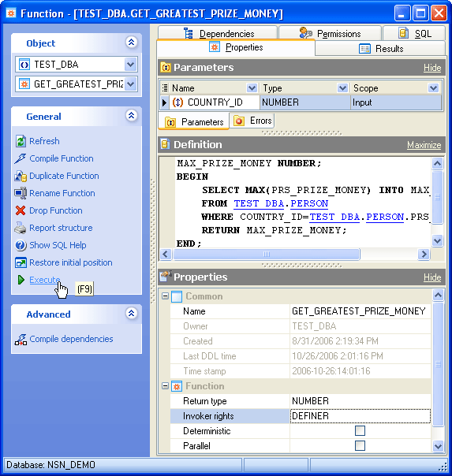Click the red X Drop Function icon
Screen dimensions: 452x476
21,210
